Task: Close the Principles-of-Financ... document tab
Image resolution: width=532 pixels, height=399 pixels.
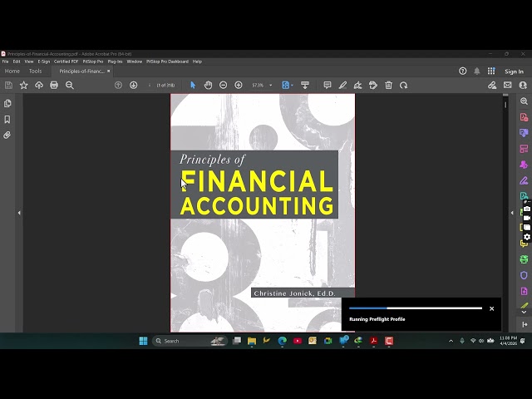Action: tap(109, 71)
